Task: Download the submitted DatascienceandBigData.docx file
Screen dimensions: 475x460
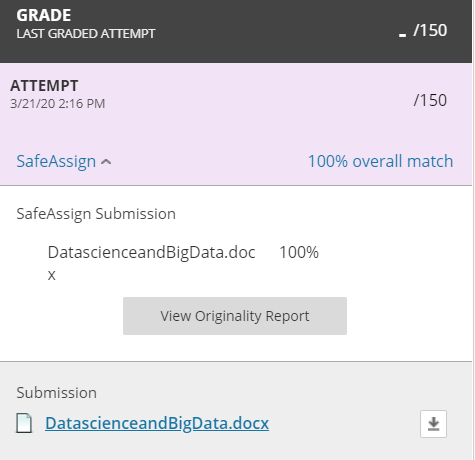Action: tap(433, 424)
